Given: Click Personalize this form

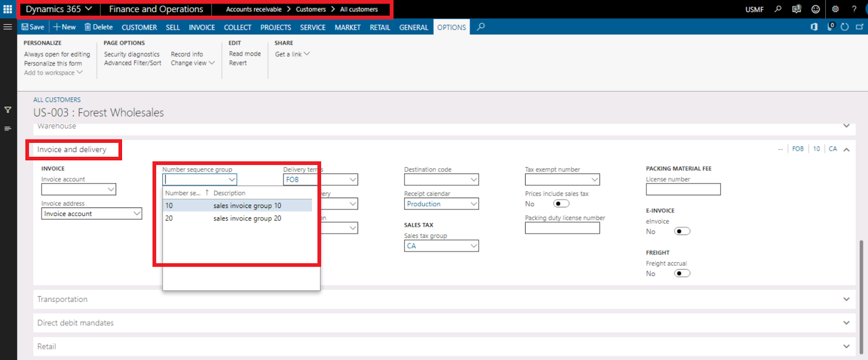Looking at the screenshot, I should tap(53, 64).
